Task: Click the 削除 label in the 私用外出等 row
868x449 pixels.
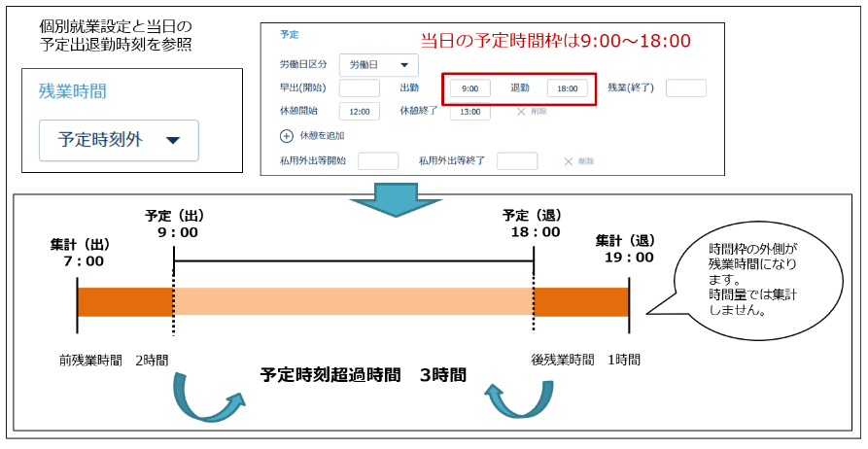Action: [x=586, y=161]
